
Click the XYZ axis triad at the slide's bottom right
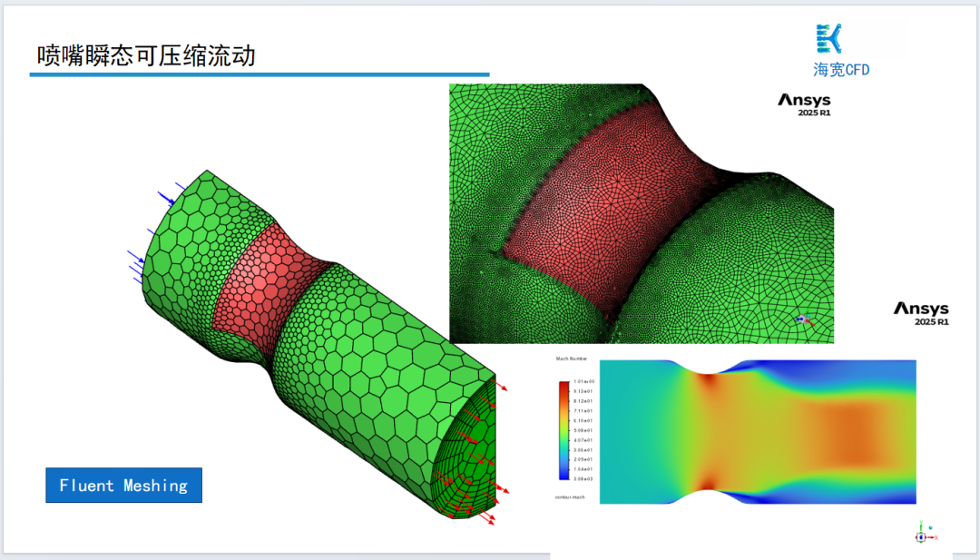(x=926, y=533)
